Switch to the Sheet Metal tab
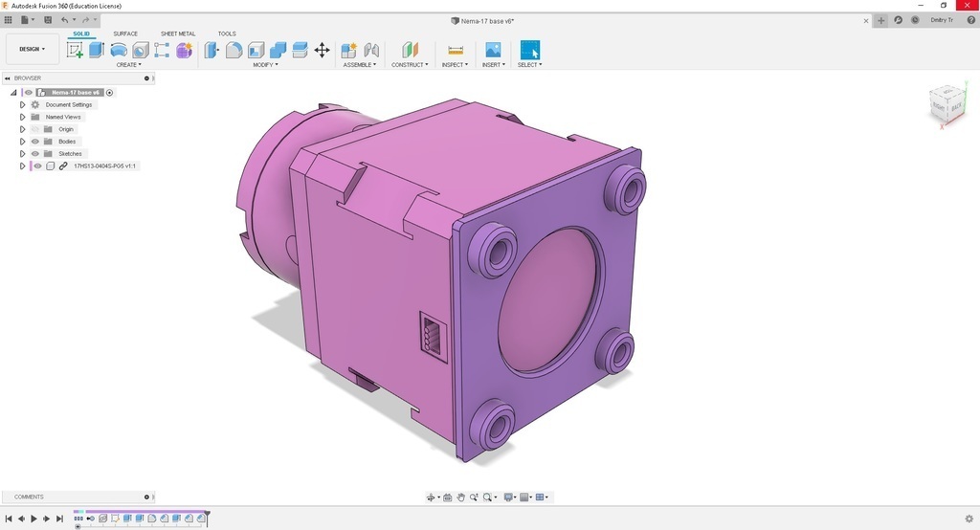The height and width of the screenshot is (530, 980). (177, 33)
